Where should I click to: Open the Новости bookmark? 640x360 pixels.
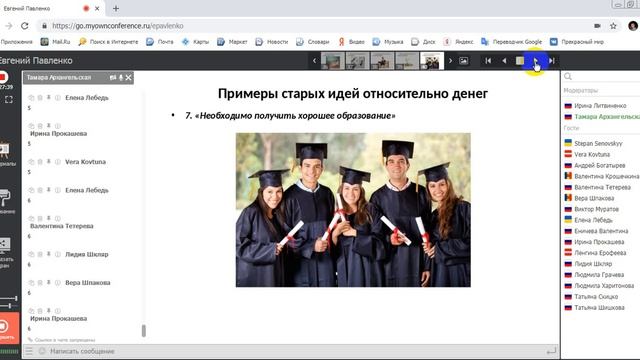tap(271, 42)
